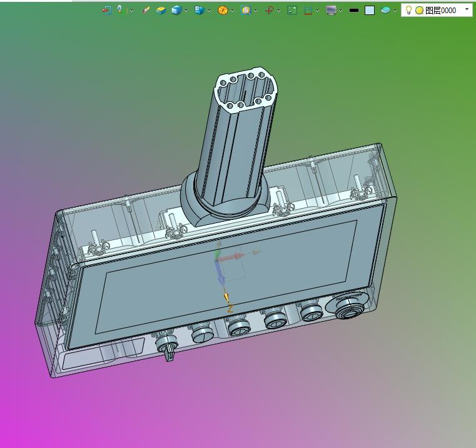
Task: Click the view orientation cube icon
Action: coord(199,11)
